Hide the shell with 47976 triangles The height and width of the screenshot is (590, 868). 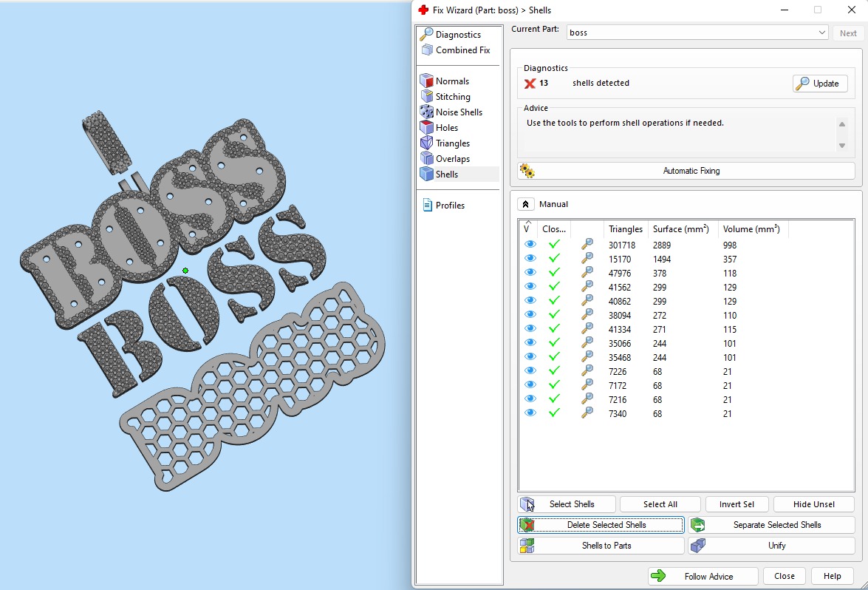(530, 273)
